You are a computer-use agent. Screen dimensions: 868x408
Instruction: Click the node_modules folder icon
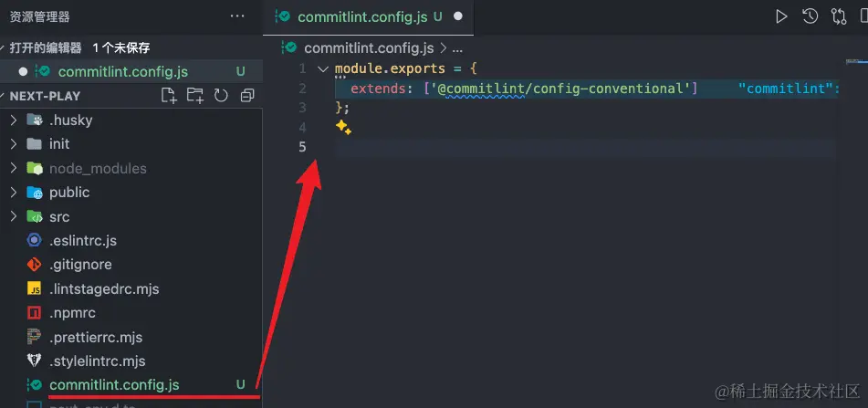(x=35, y=168)
